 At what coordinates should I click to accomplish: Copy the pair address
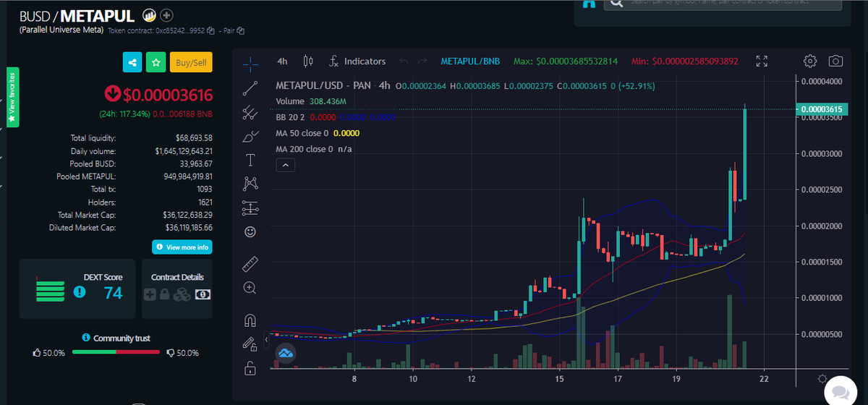tap(241, 31)
